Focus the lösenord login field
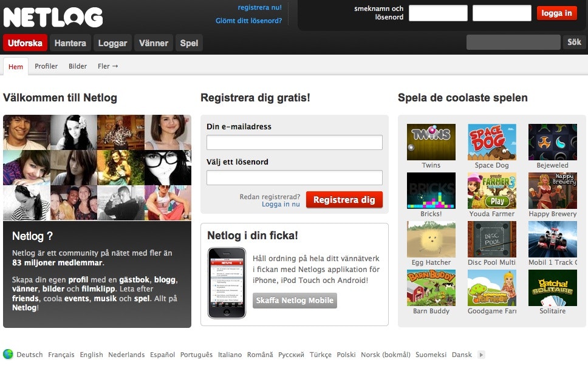Screen dimensions: 588x368 click(502, 13)
